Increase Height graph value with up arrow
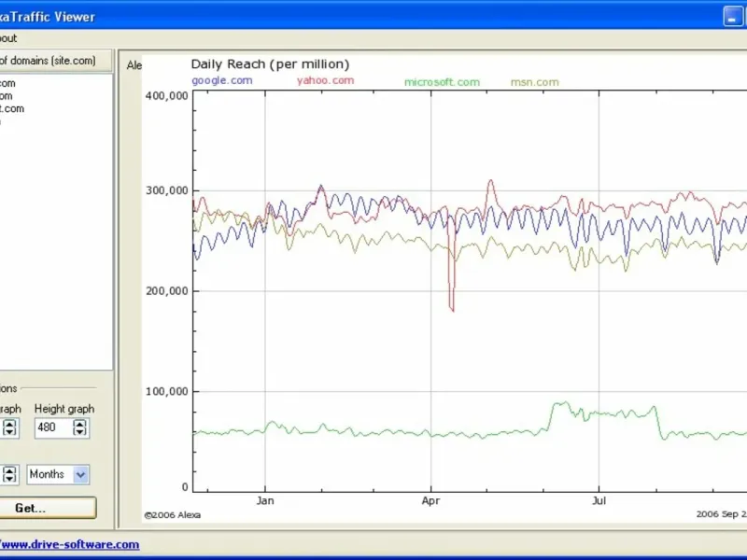747x560 pixels. (80, 423)
